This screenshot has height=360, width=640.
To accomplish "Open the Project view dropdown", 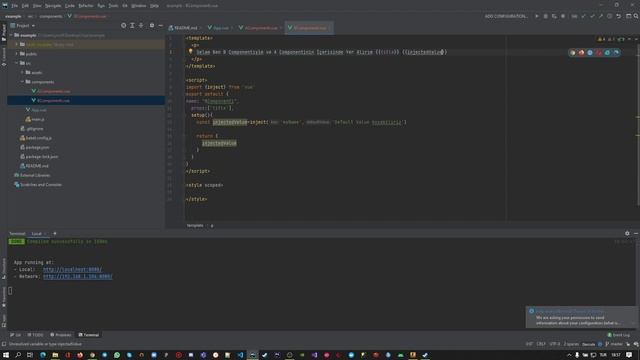I will tap(23, 25).
